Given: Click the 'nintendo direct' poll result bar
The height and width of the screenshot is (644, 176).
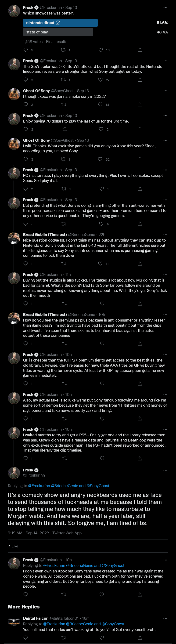Looking at the screenshot, I should coord(60,23).
